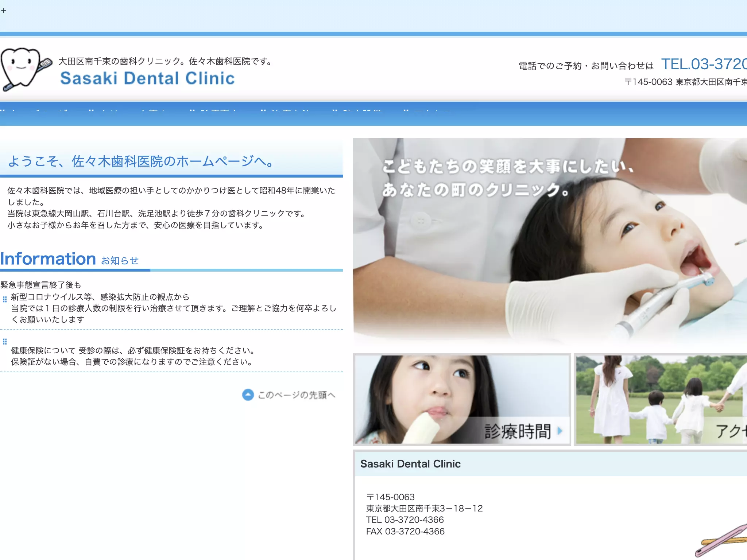Click the tooth mascot logo icon
The image size is (747, 560).
pos(26,69)
